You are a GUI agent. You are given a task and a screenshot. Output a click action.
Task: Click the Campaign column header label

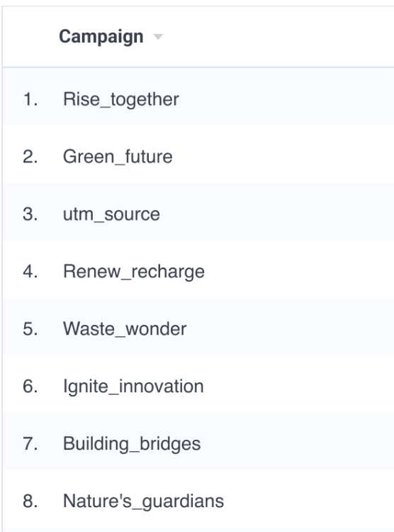(x=101, y=37)
